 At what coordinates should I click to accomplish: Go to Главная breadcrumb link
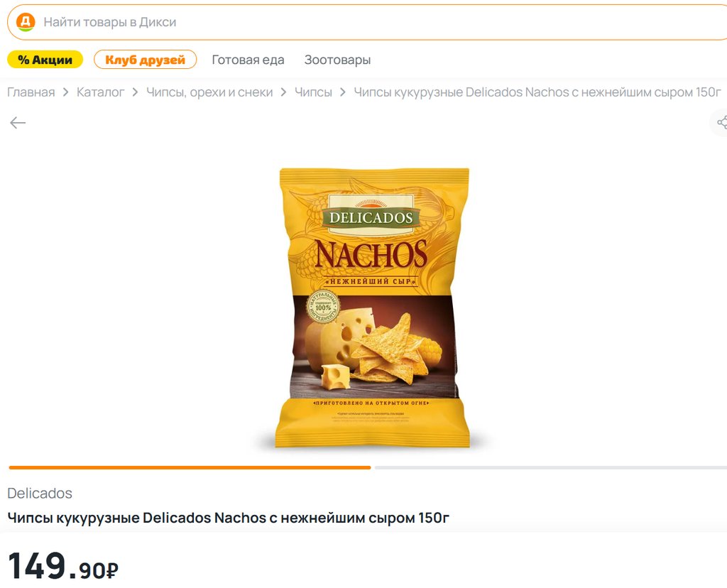tap(31, 92)
